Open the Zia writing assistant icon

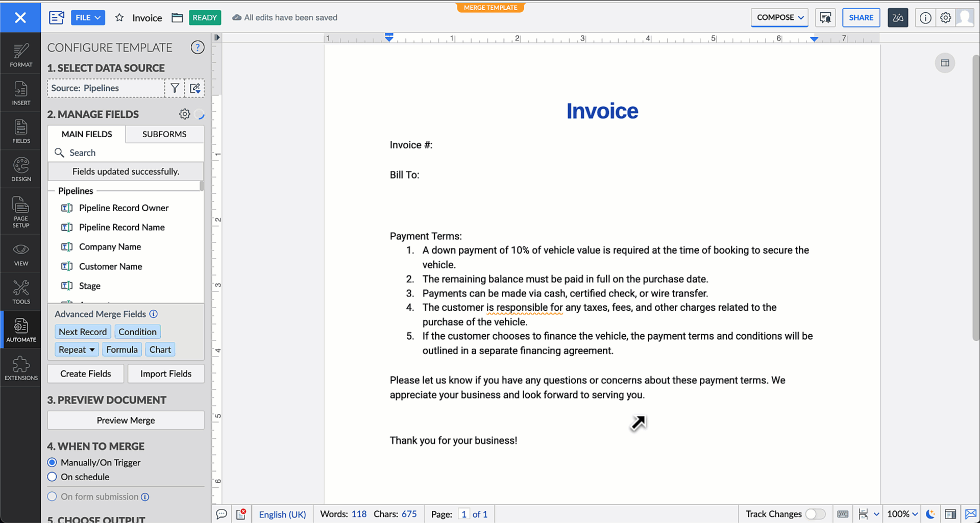pos(898,18)
